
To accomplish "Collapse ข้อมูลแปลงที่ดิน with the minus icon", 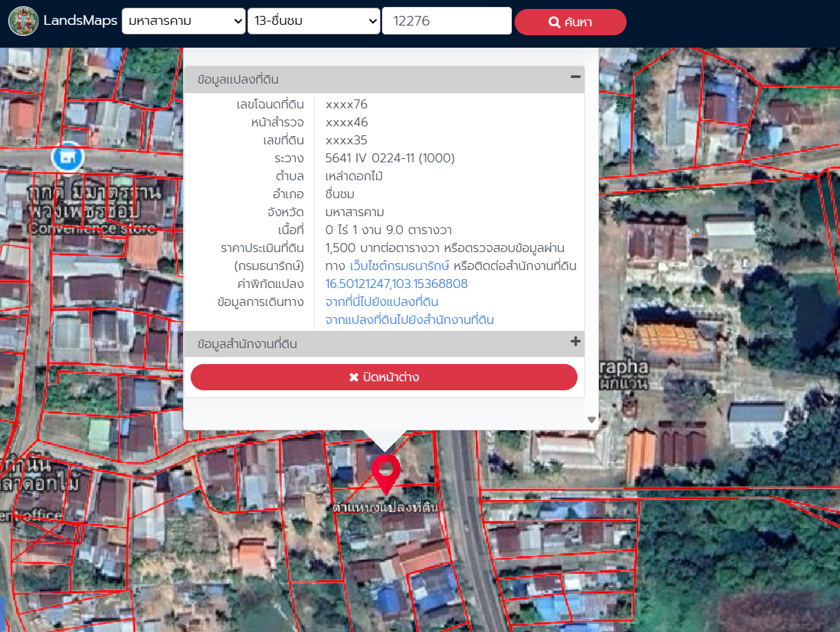I will (x=575, y=77).
